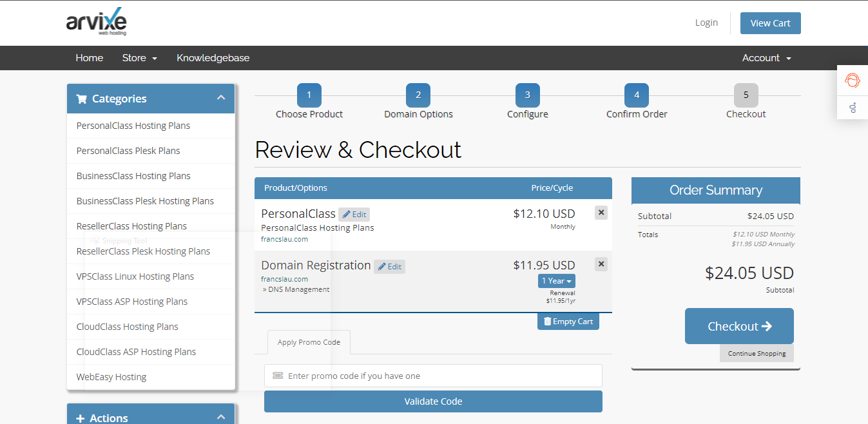This screenshot has height=424, width=868.
Task: Click the $11.95 USD domain price
Action: tap(545, 265)
